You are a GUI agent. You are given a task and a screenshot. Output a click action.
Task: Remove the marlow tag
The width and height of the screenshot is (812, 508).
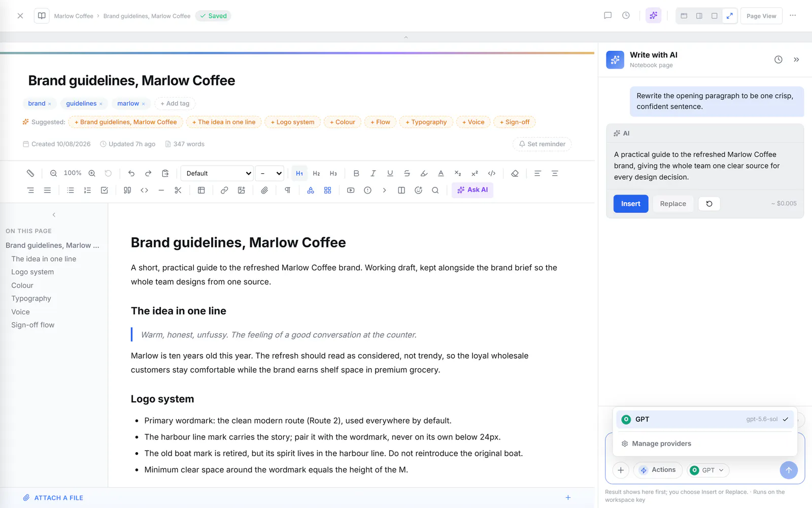[x=144, y=104]
